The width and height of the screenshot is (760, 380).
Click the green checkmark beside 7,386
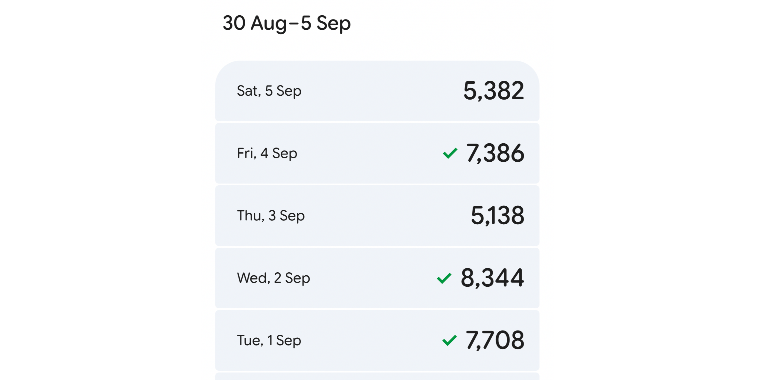450,154
